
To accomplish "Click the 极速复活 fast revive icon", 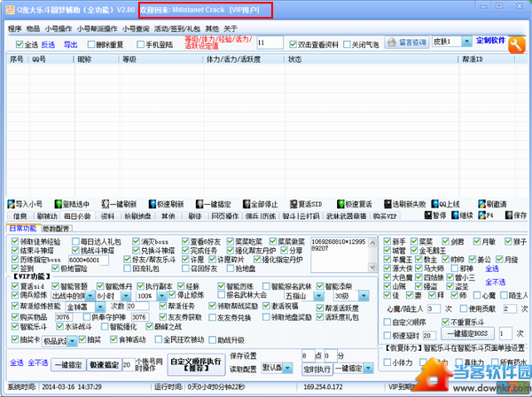I will [x=340, y=204].
